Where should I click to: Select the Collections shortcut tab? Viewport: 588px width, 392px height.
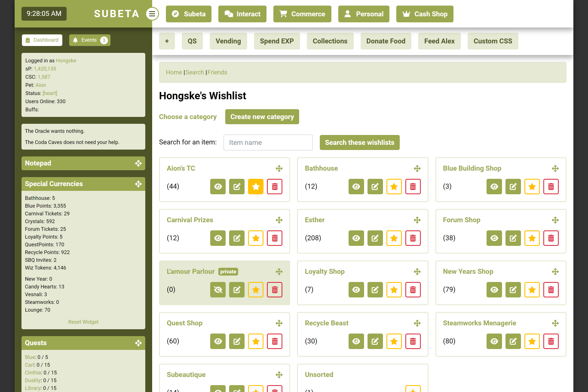330,41
